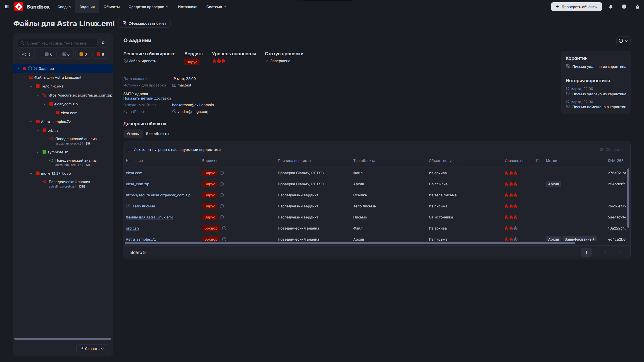Open the Объекты menu item
This screenshot has width=644, height=362.
tap(112, 7)
